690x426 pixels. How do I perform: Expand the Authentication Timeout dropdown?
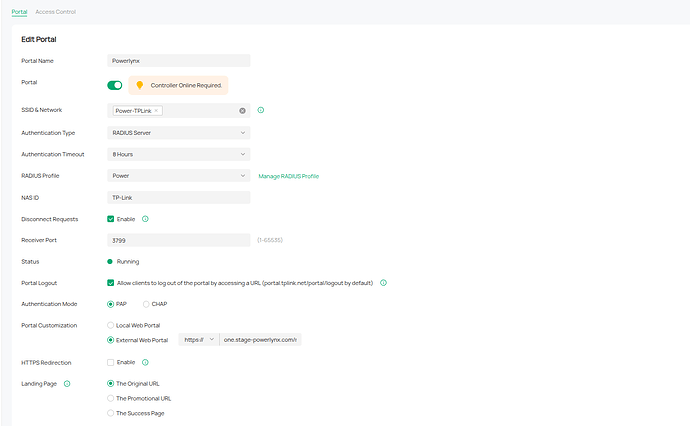(179, 154)
